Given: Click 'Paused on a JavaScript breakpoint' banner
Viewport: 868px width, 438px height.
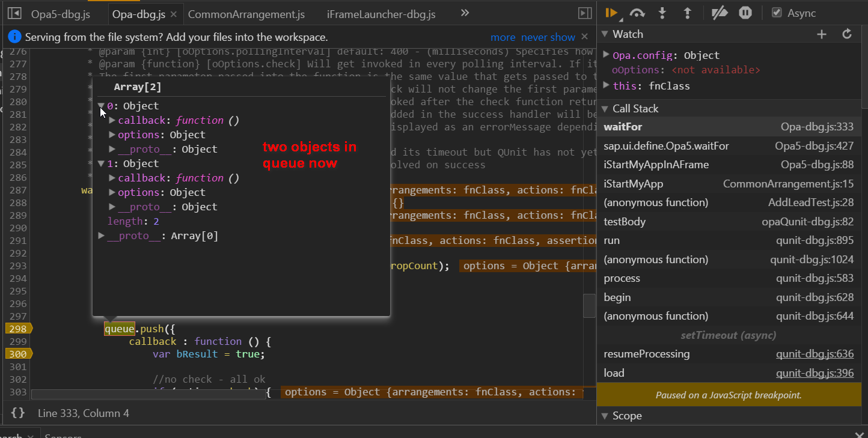Looking at the screenshot, I should pos(729,395).
